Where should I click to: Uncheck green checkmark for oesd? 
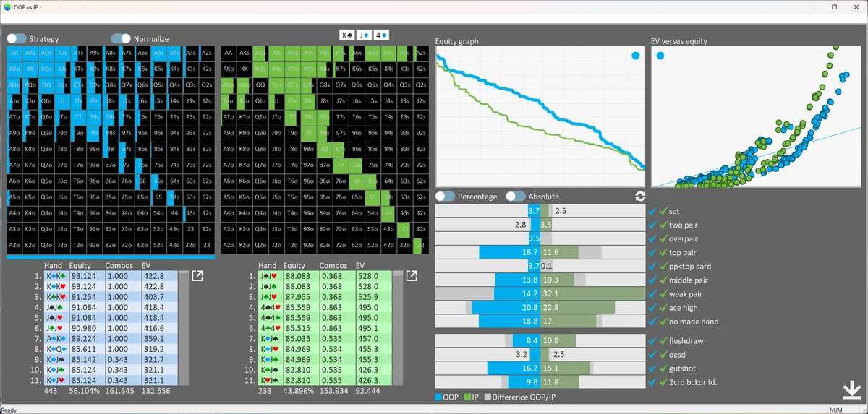click(x=663, y=354)
